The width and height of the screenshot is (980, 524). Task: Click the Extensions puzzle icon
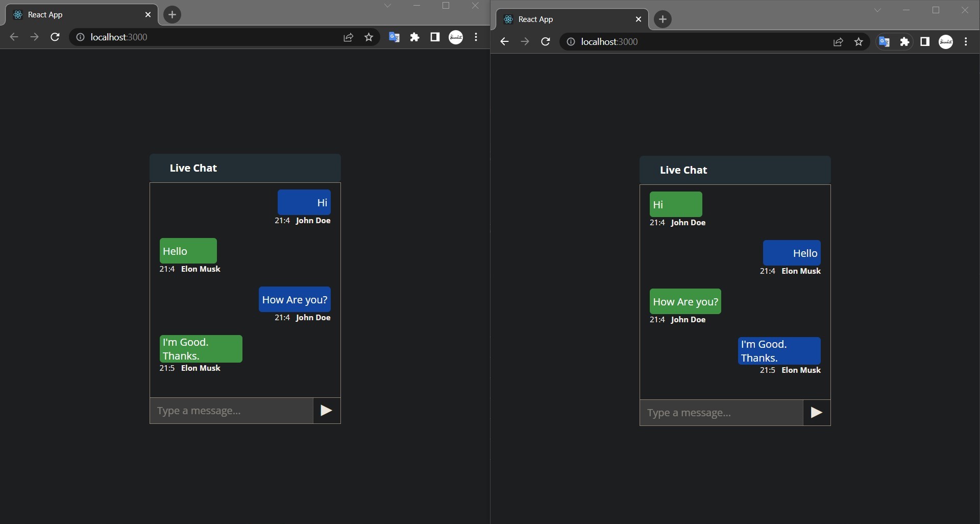point(414,37)
